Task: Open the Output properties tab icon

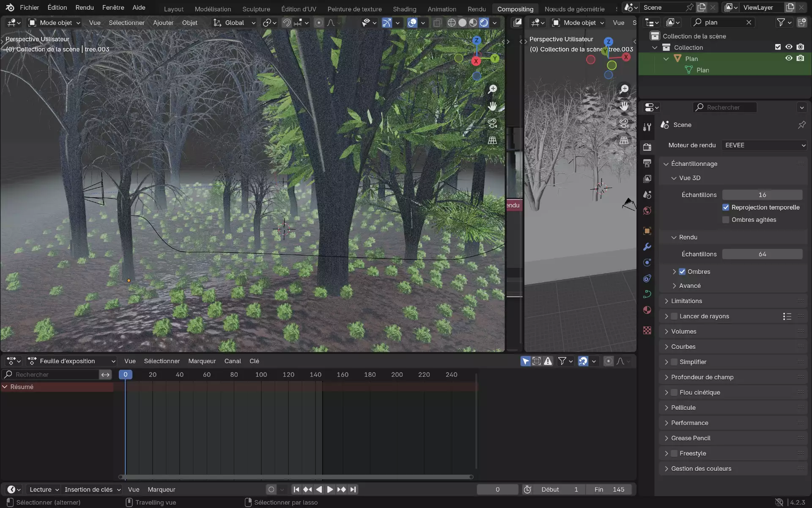Action: coord(647,163)
